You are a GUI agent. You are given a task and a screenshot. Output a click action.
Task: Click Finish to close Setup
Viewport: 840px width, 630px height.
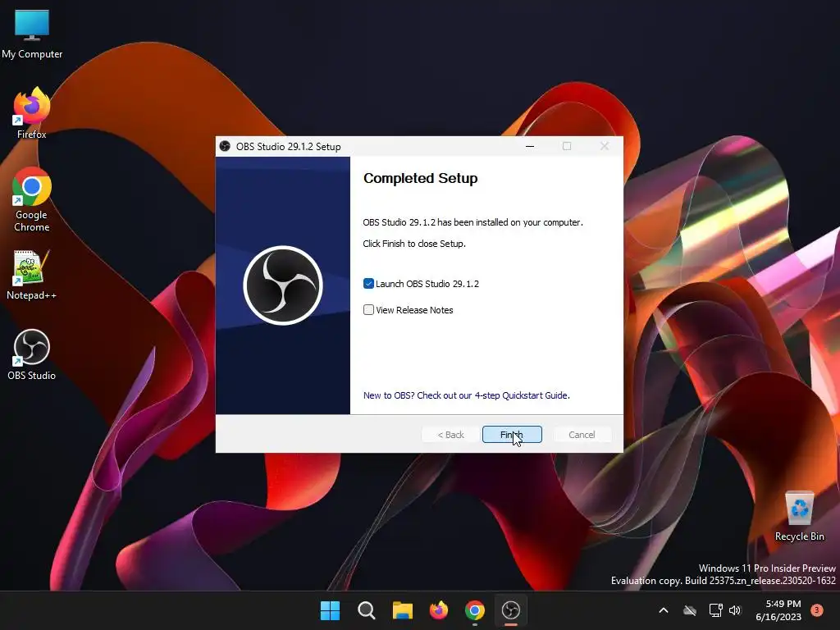pos(512,435)
